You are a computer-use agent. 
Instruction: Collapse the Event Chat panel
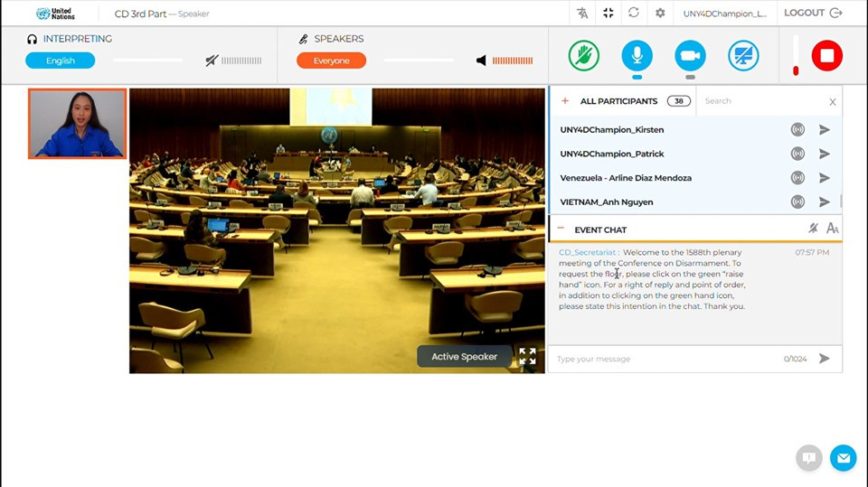561,229
